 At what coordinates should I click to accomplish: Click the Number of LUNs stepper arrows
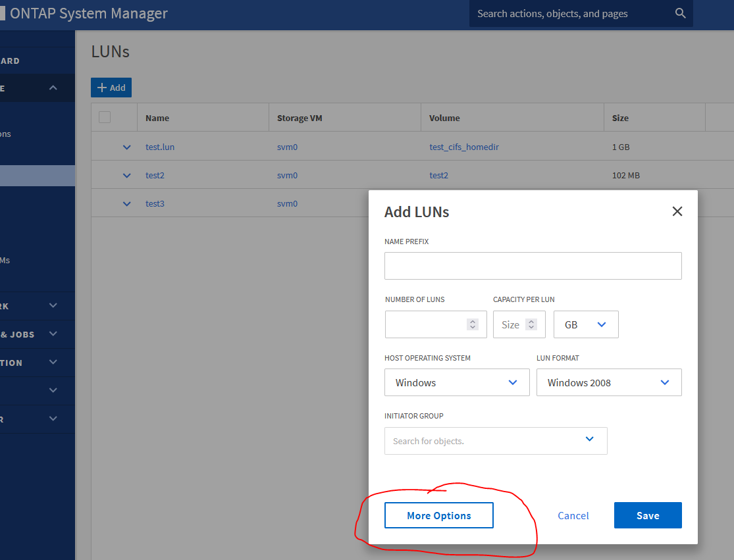click(472, 324)
